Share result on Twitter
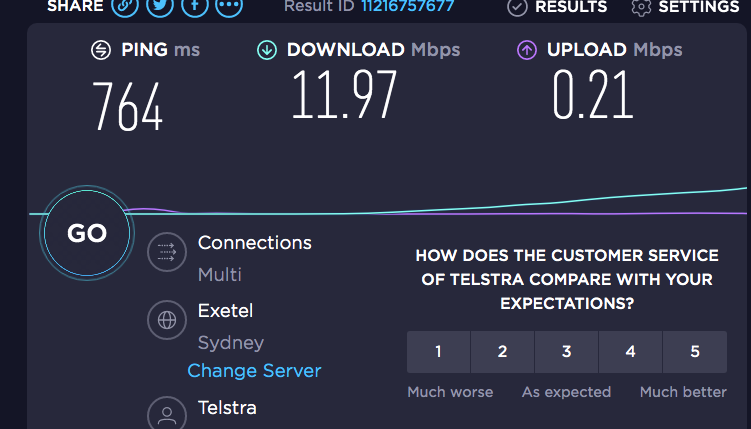The width and height of the screenshot is (751, 429). [x=159, y=6]
